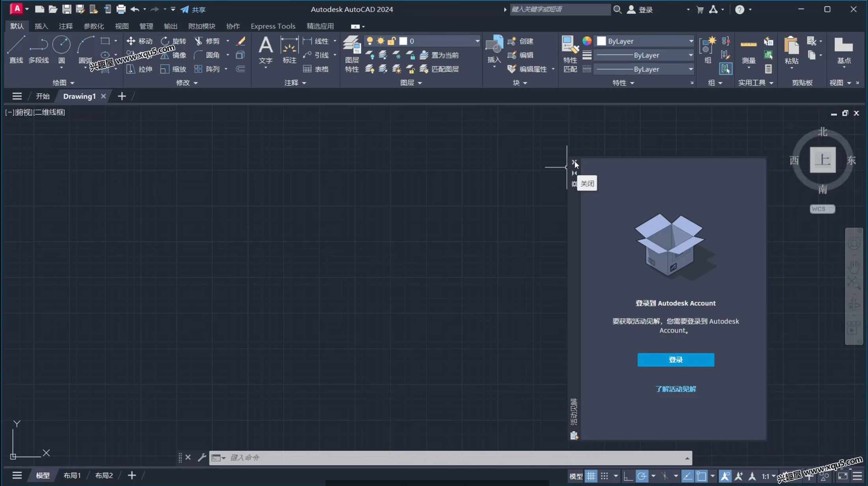
Task: Click Set Current layer (置为当前)
Action: pyautogui.click(x=439, y=55)
